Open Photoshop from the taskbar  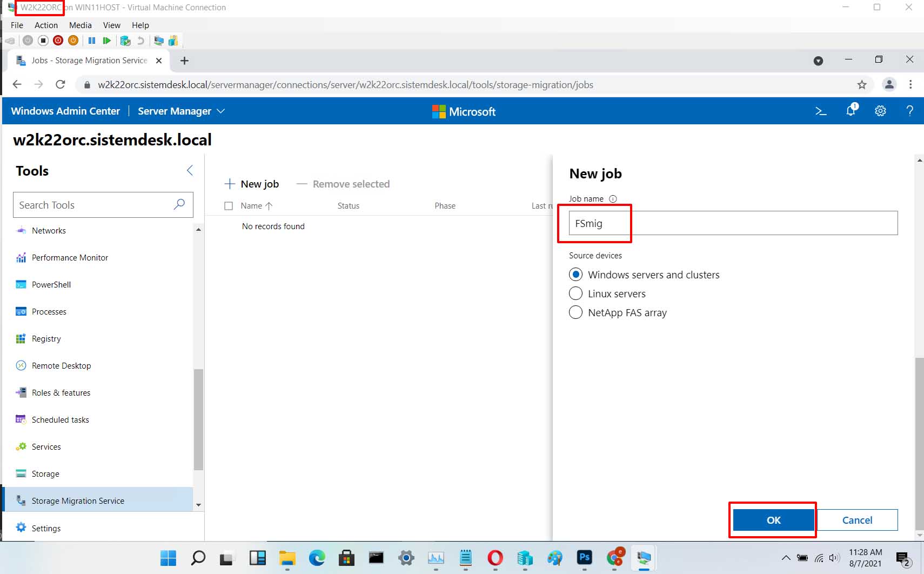pyautogui.click(x=585, y=558)
